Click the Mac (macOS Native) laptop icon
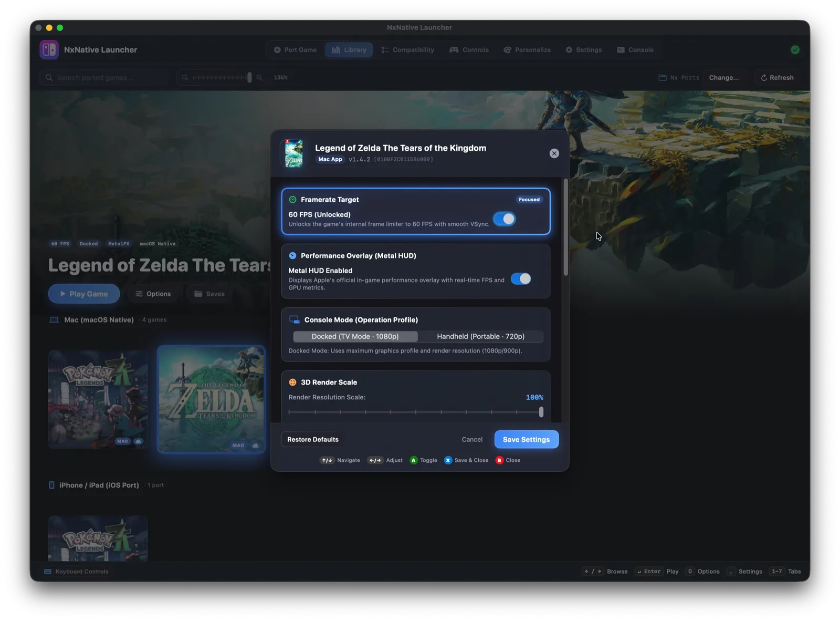 (x=54, y=320)
